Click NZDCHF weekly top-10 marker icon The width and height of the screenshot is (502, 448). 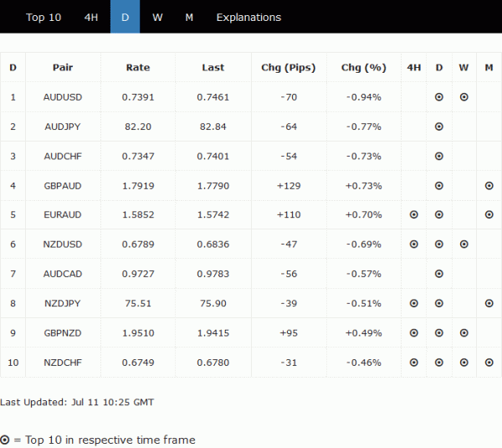click(464, 363)
